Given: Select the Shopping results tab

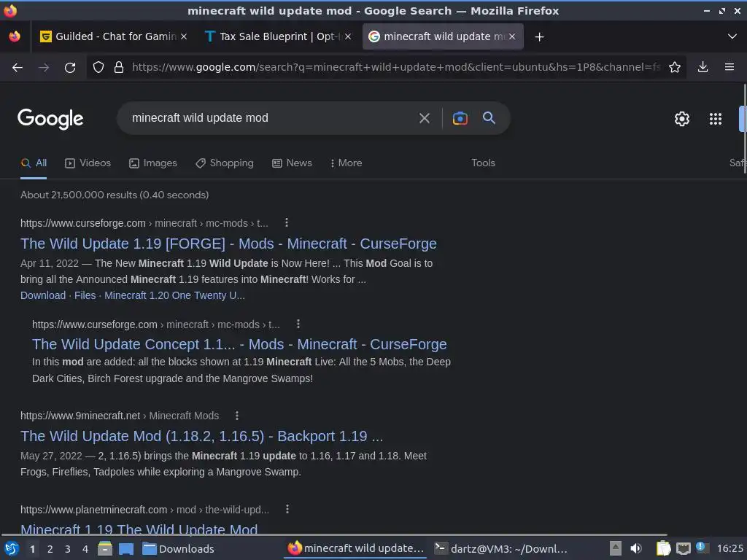Looking at the screenshot, I should [225, 163].
